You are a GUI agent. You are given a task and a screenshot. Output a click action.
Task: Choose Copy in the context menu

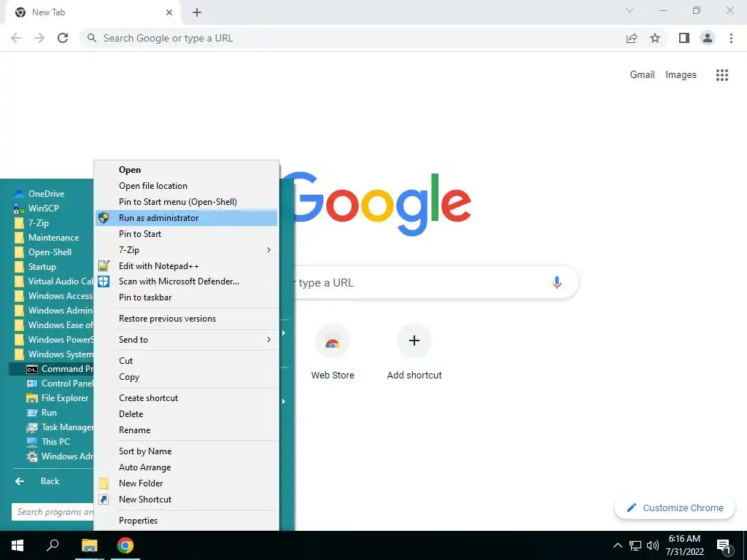(186, 377)
